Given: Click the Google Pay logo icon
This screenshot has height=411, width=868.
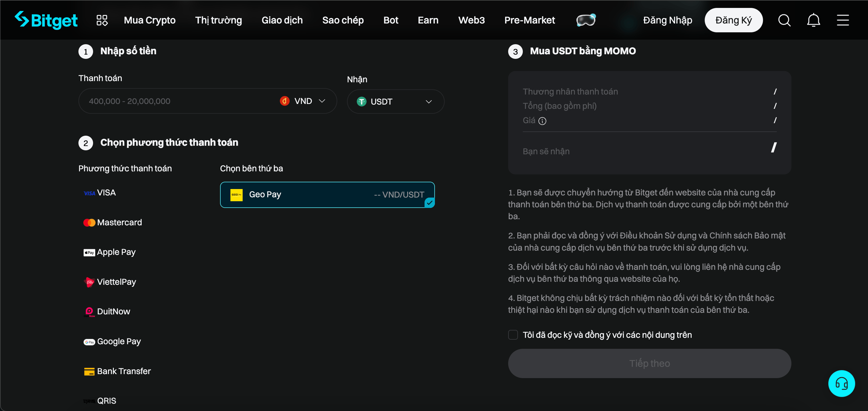Looking at the screenshot, I should click(x=89, y=342).
